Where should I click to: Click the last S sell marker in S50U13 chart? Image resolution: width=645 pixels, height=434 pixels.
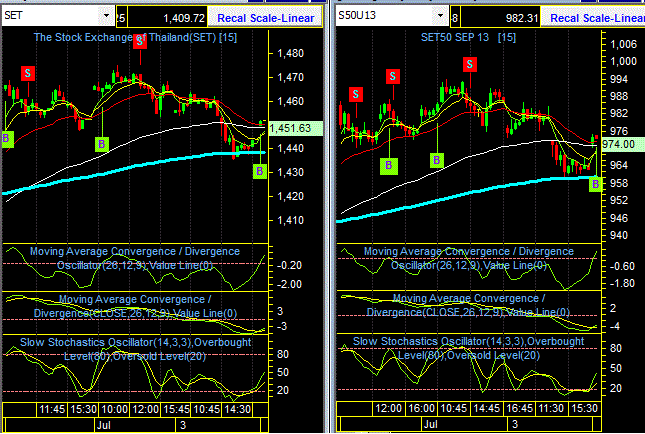click(x=470, y=65)
